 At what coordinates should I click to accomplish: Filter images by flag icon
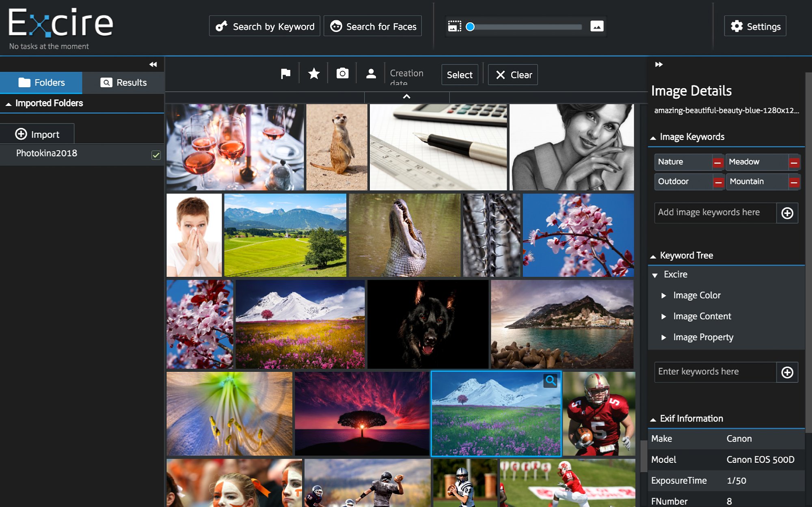click(286, 73)
